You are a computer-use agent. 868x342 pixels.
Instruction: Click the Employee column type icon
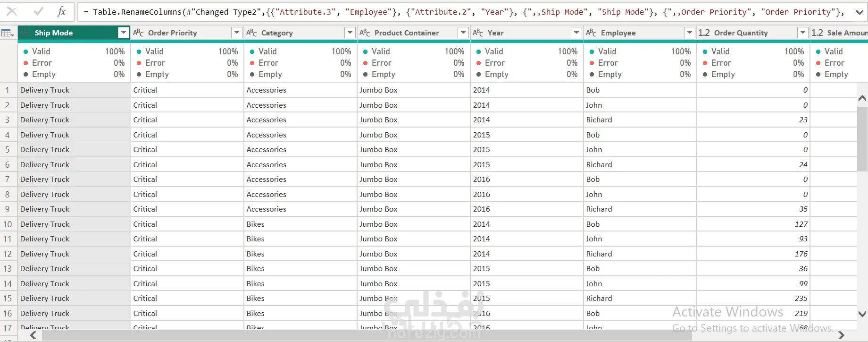click(591, 33)
